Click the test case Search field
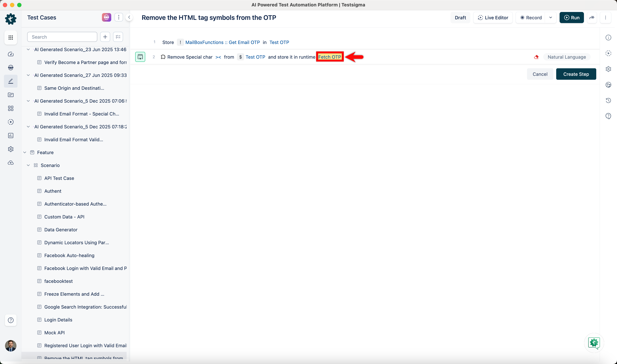Image resolution: width=617 pixels, height=364 pixels. [62, 37]
